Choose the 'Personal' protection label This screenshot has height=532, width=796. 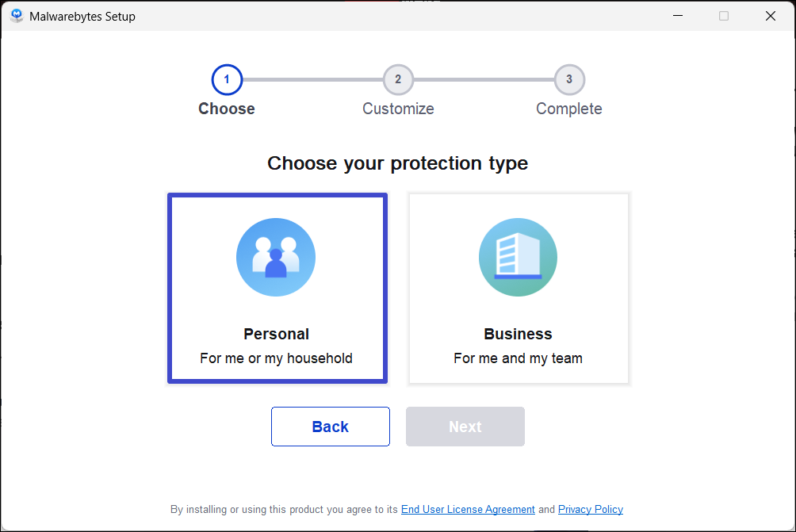[x=276, y=334]
